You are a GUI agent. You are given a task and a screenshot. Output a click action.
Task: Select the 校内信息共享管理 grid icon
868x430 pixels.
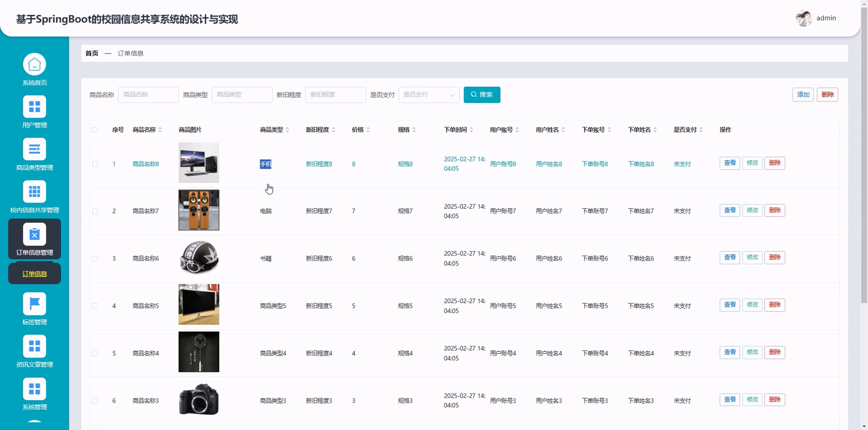[35, 192]
